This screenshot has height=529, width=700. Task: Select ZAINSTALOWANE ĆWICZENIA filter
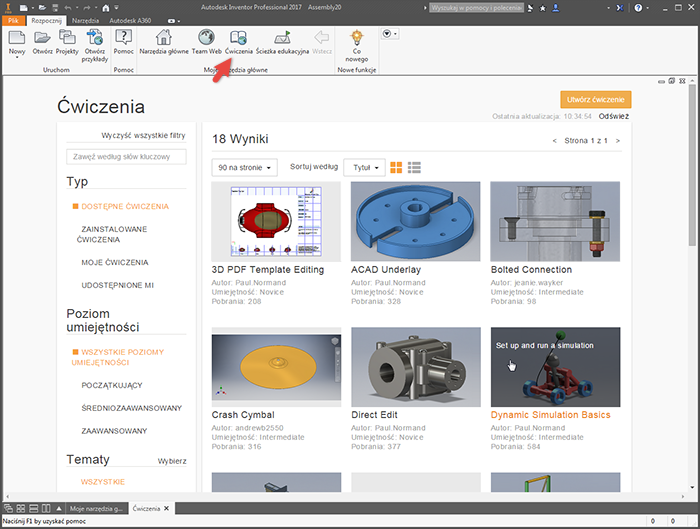[112, 234]
